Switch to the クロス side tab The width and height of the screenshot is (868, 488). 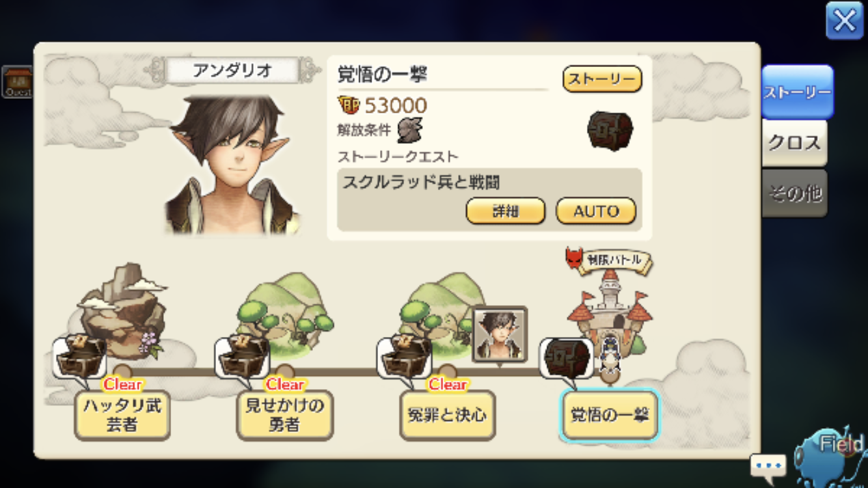[x=794, y=143]
